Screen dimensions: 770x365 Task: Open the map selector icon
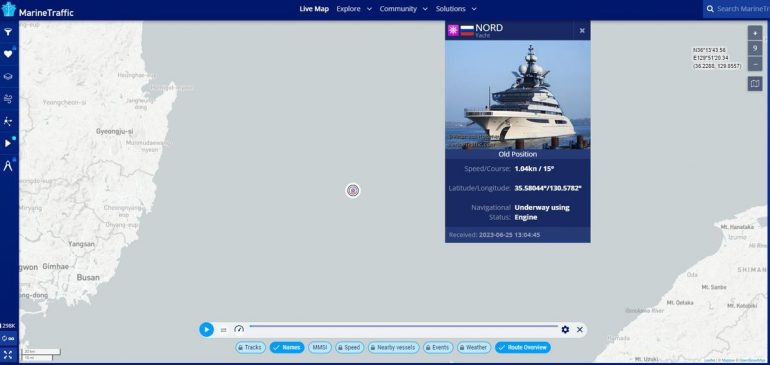point(755,84)
